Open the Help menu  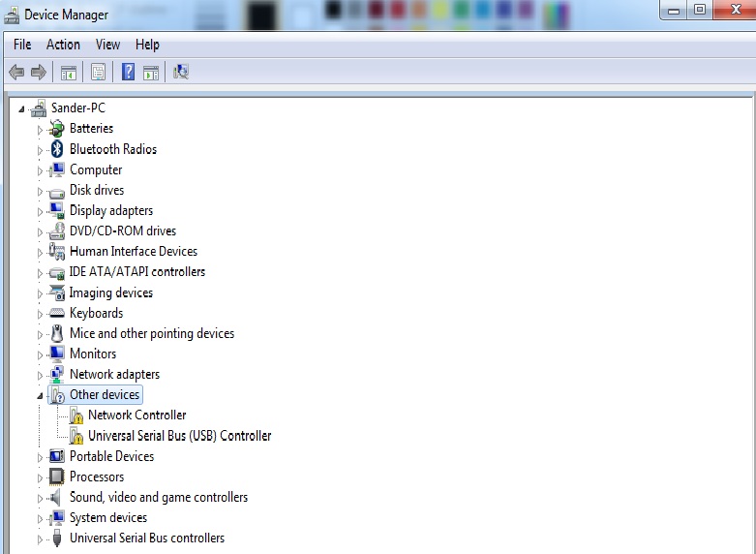click(x=147, y=45)
